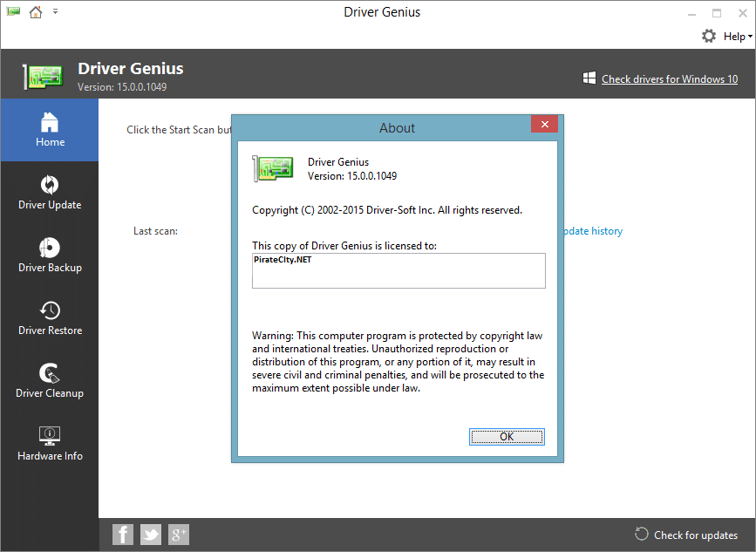
Task: Click the Home house icon in sidebar
Action: 50,121
